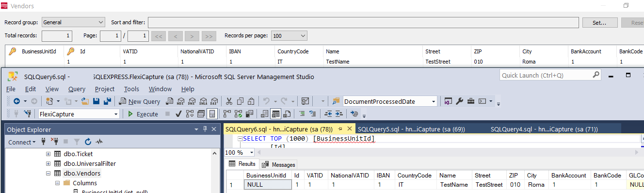This screenshot has height=193, width=644.
Task: Collapse the dbo.Vendors table node
Action: [48, 174]
